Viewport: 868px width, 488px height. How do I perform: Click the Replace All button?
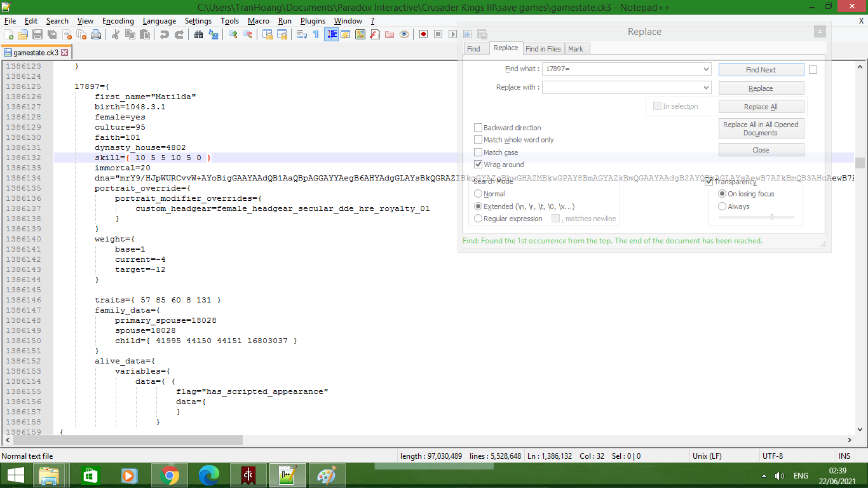coord(761,107)
